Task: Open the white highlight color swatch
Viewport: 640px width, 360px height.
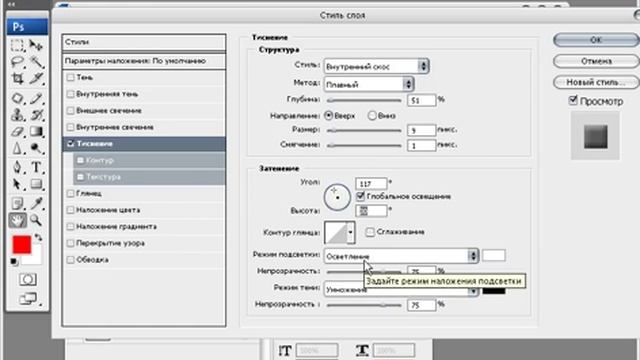Action: (494, 256)
